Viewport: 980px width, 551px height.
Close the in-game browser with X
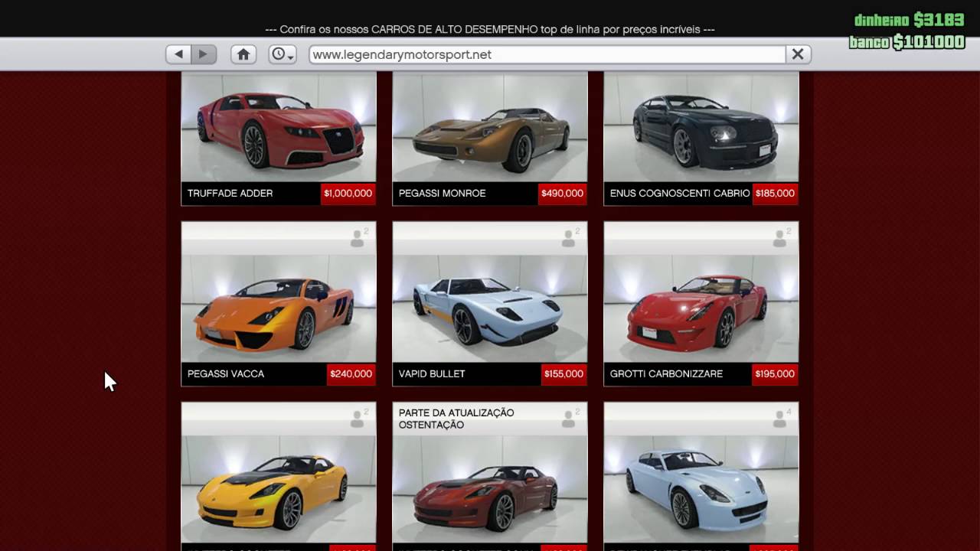pyautogui.click(x=798, y=54)
